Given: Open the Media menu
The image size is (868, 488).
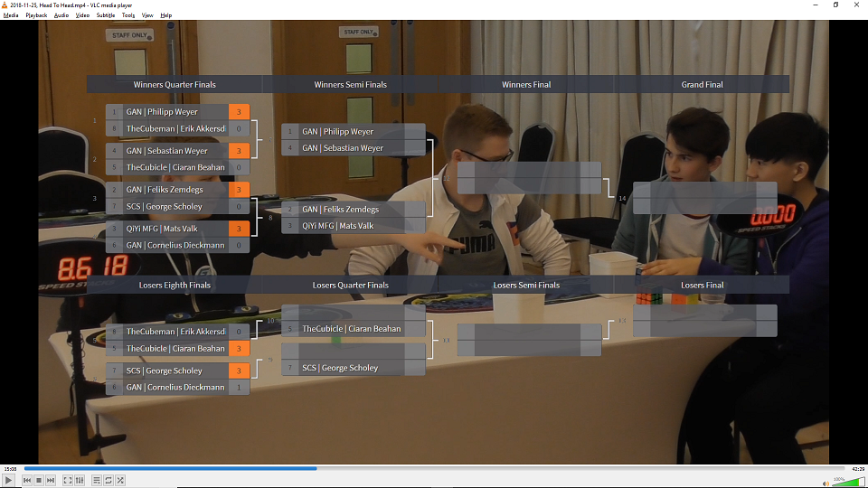Looking at the screenshot, I should (11, 15).
